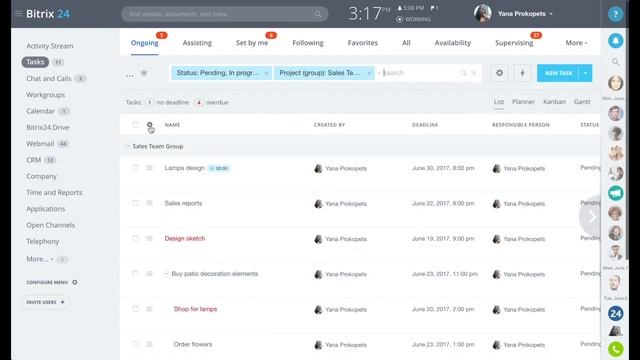Expand the slide panel right arrow
The width and height of the screenshot is (640, 360).
tap(591, 217)
